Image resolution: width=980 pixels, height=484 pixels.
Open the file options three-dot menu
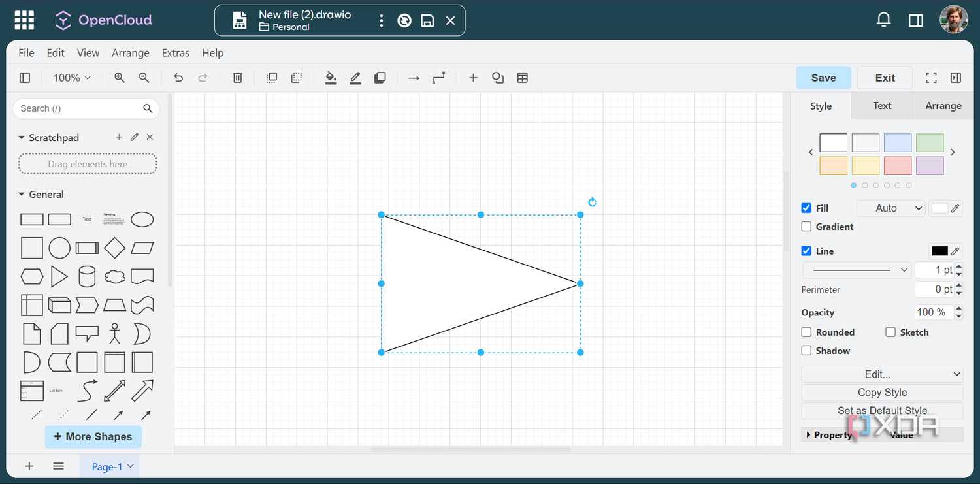click(x=382, y=20)
